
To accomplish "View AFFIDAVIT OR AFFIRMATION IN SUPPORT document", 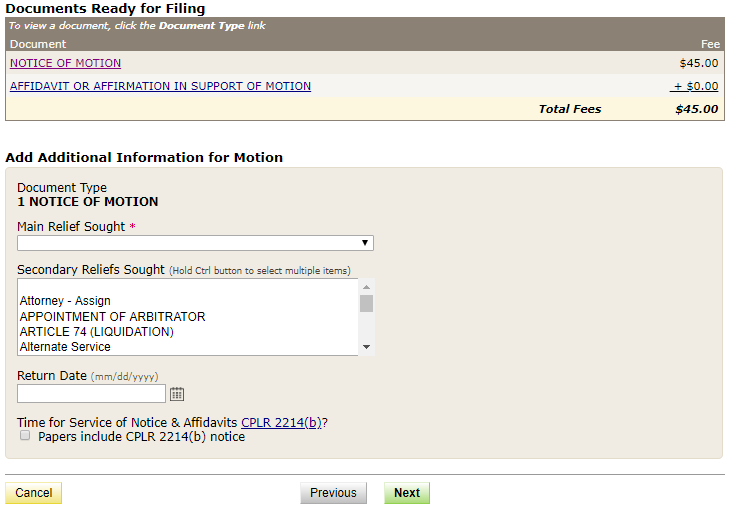I will (160, 86).
